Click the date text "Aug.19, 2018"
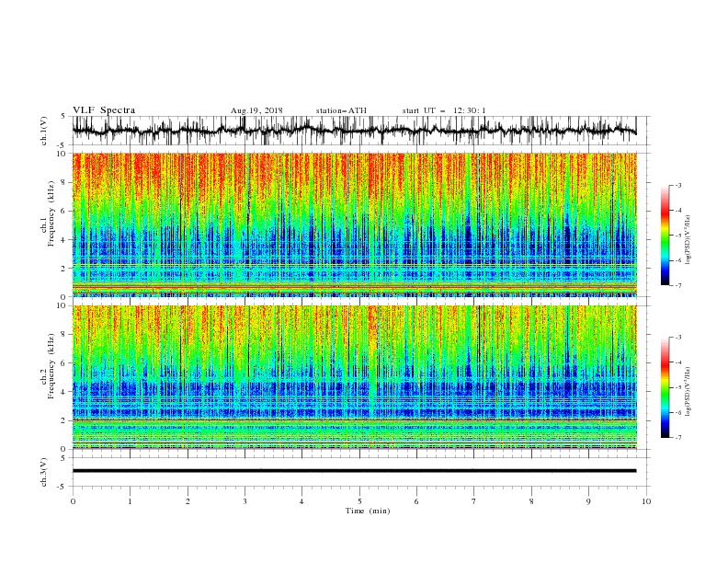728x563 pixels. (x=256, y=110)
